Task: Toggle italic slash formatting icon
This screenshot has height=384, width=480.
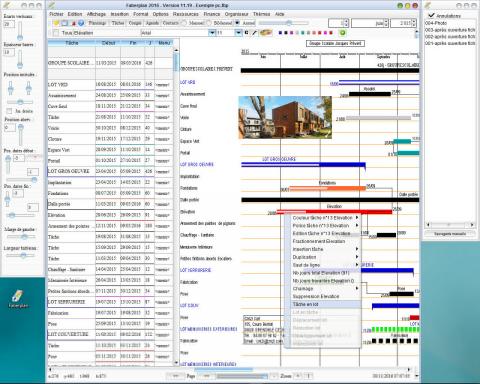Action: click(x=254, y=33)
